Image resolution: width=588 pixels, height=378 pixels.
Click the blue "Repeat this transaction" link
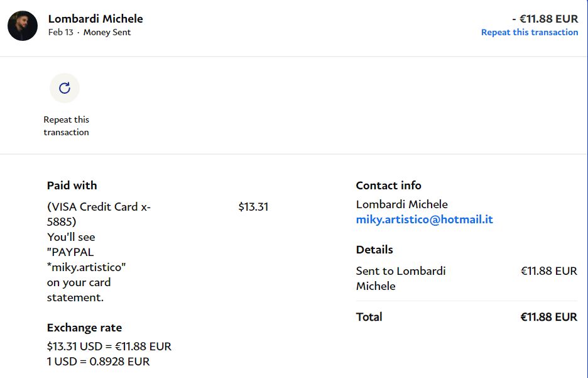(x=529, y=32)
